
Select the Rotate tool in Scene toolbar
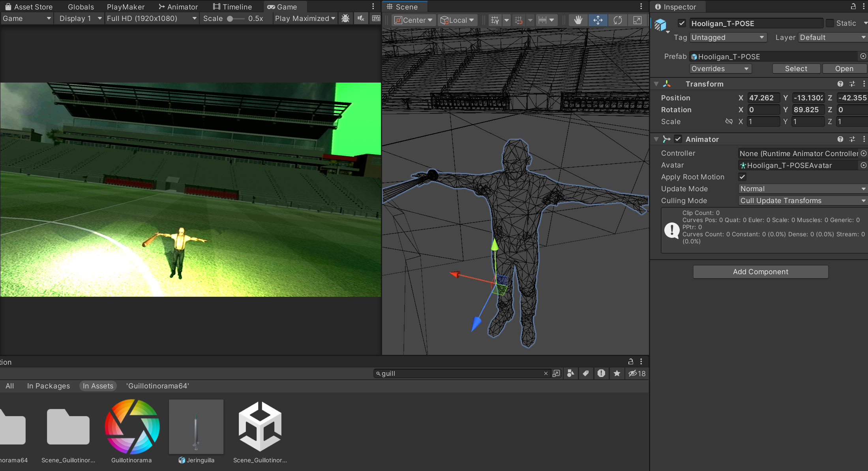pos(618,20)
